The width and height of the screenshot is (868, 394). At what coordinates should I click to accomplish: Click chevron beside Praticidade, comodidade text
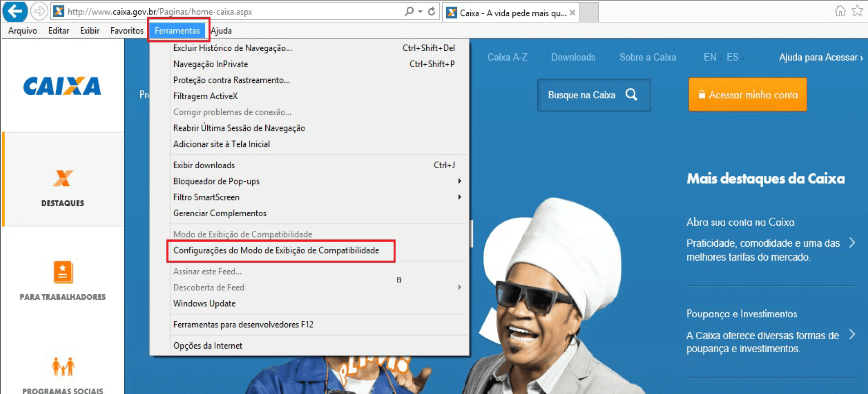point(852,243)
